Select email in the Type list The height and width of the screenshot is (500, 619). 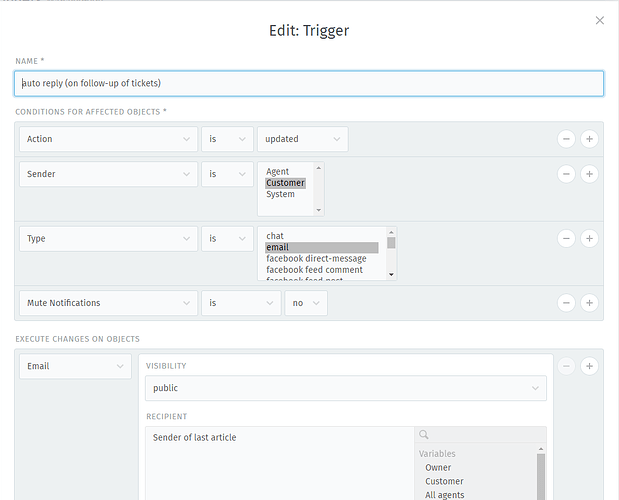322,247
